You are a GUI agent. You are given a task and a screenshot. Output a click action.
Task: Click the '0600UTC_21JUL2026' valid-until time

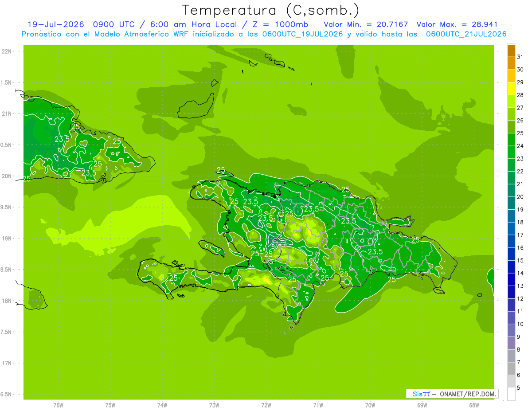click(x=466, y=34)
